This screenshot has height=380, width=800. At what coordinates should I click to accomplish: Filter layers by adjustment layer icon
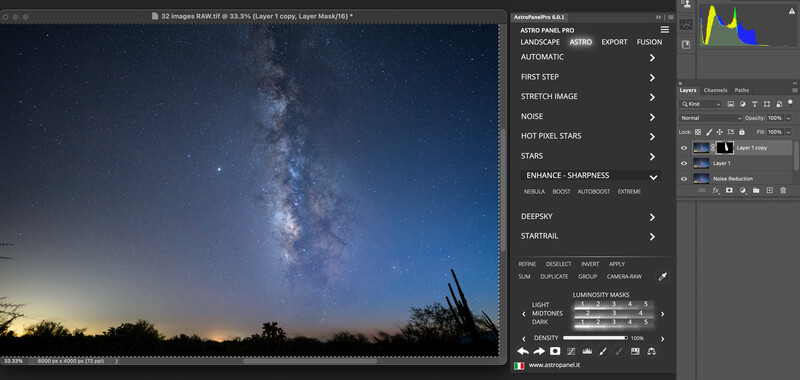coord(742,104)
